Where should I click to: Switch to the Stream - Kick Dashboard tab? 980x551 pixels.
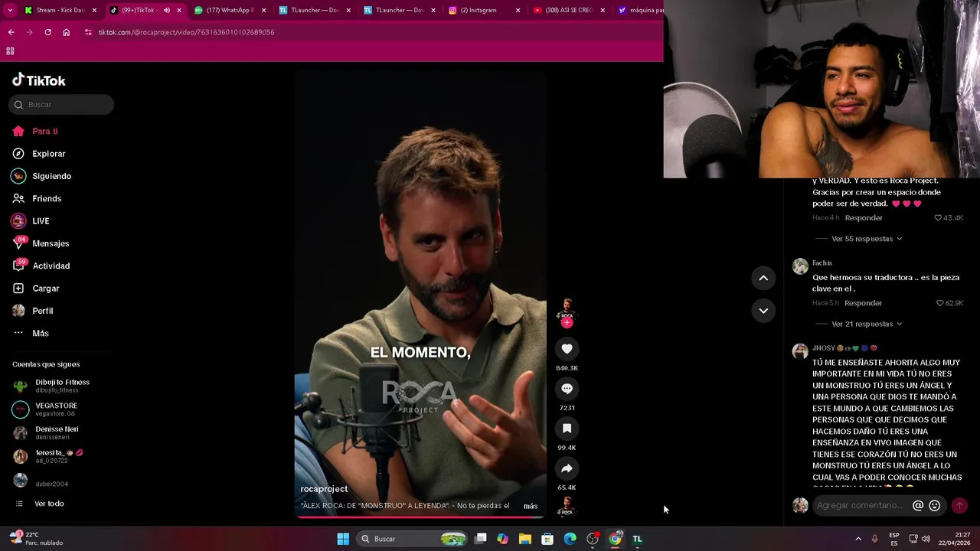(60, 10)
